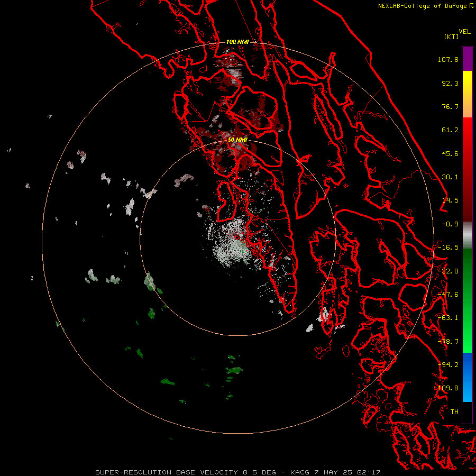Select the 92.3 velocity scale value

(x=450, y=83)
